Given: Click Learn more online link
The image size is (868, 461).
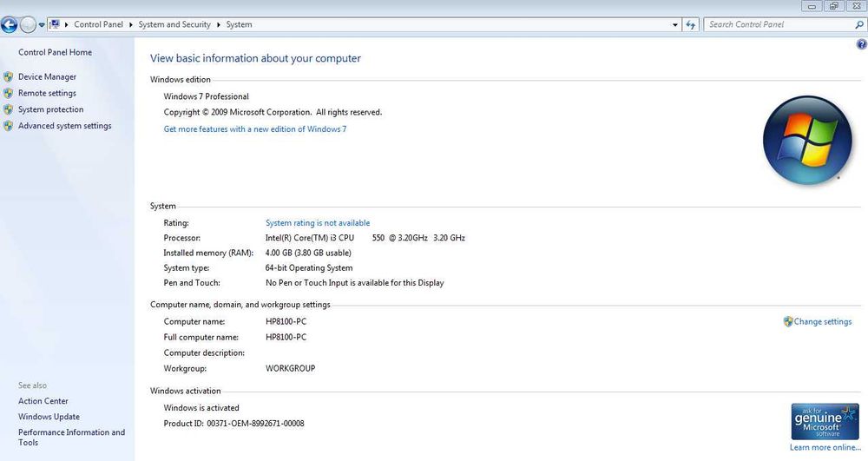Looking at the screenshot, I should click(x=825, y=447).
